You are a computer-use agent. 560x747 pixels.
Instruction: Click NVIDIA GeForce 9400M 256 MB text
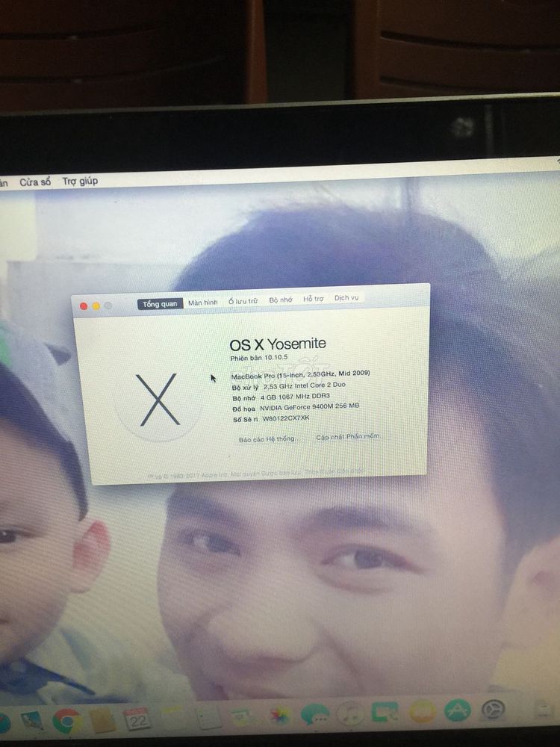pos(310,407)
